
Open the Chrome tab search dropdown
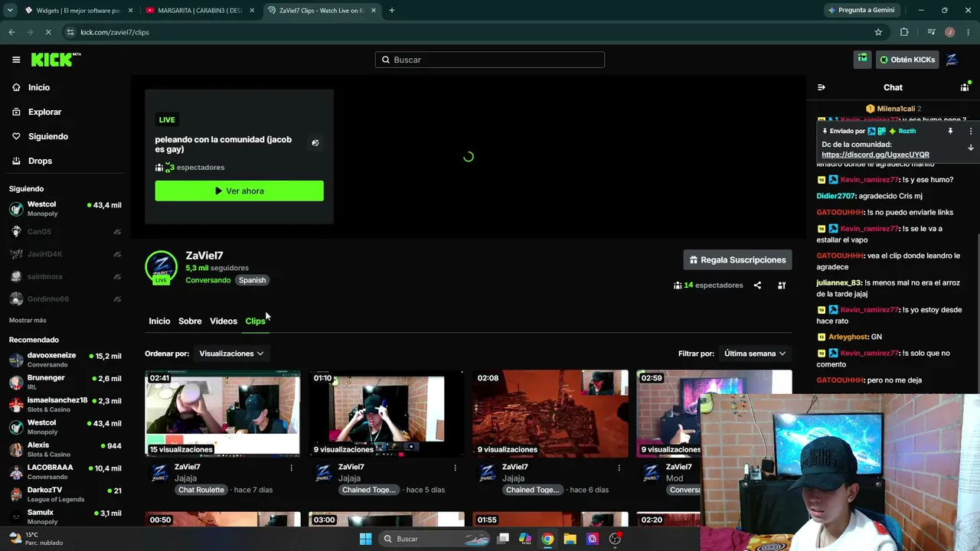[x=10, y=10]
